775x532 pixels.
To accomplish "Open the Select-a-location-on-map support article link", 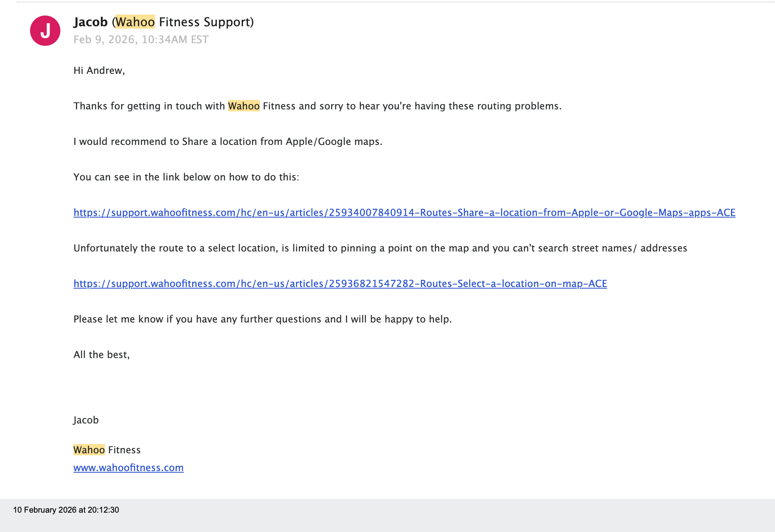I will pyautogui.click(x=340, y=284).
